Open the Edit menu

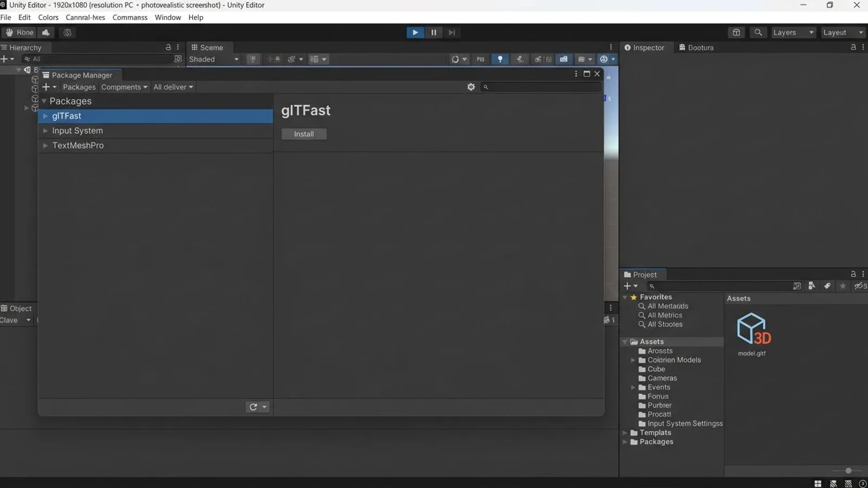point(24,17)
